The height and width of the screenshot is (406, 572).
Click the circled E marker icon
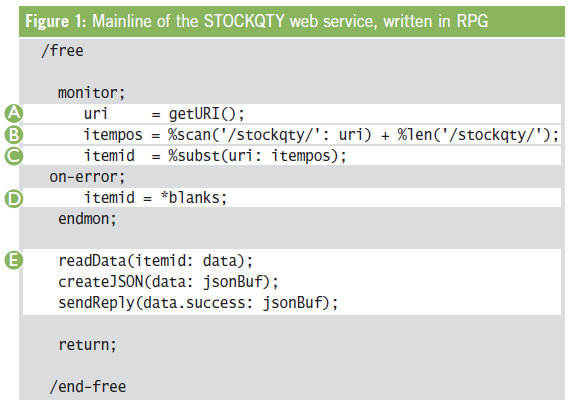click(14, 260)
